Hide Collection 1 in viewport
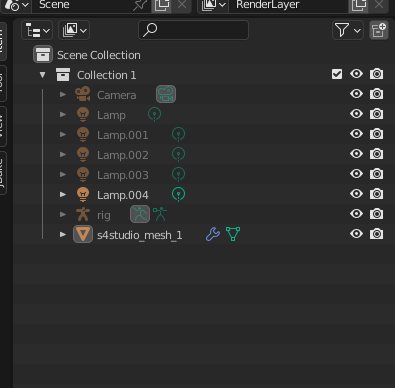This screenshot has width=395, height=388. pyautogui.click(x=356, y=74)
